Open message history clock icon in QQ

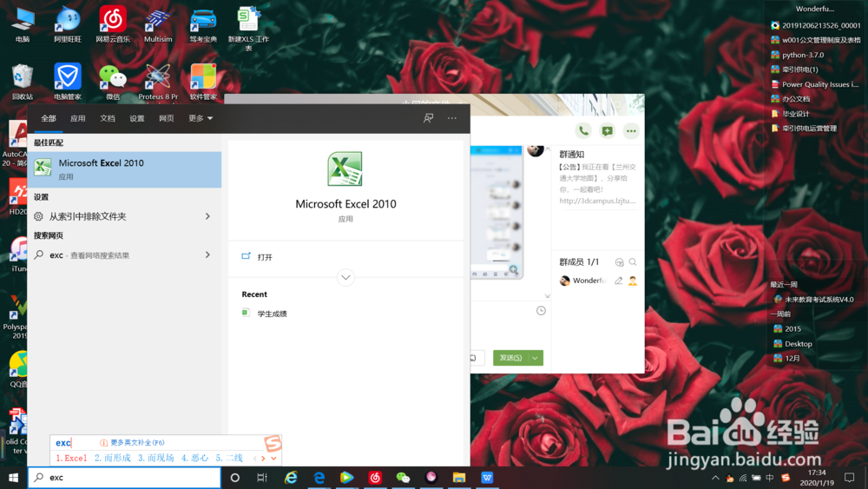pos(541,311)
